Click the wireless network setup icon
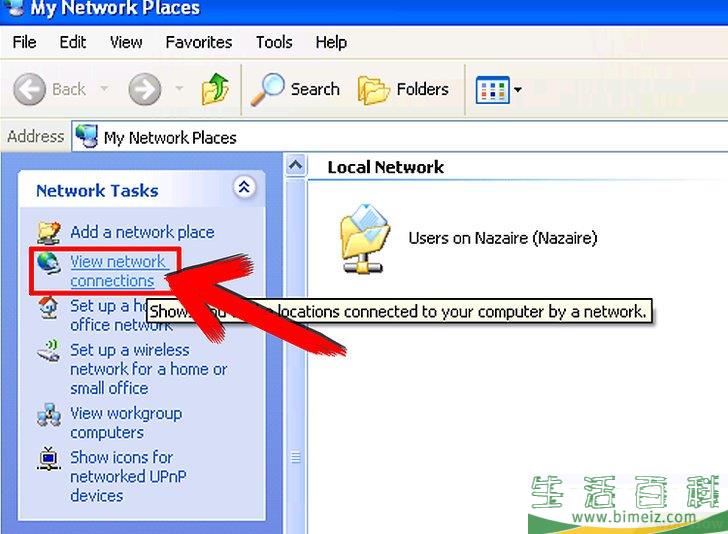This screenshot has width=728, height=534. [x=49, y=351]
